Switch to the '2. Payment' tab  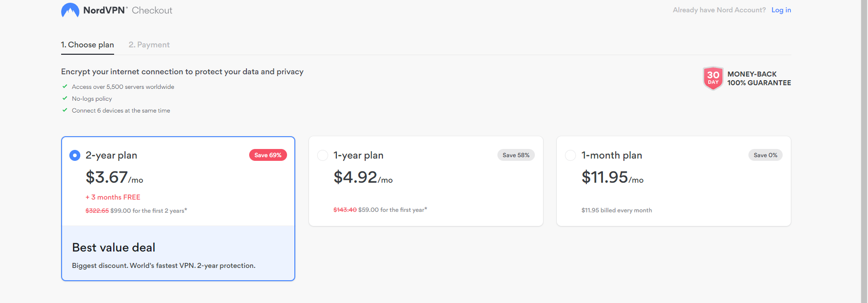point(149,45)
